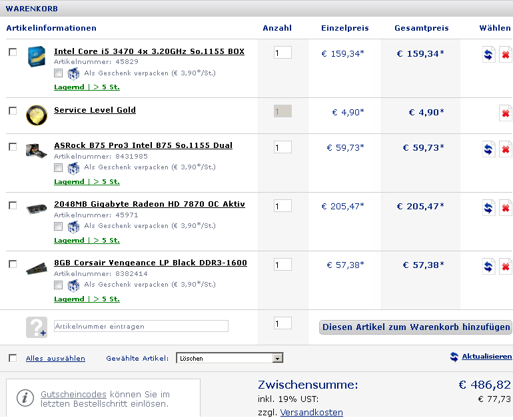
Task: Remove 8GB Corsair Vengeance with red X
Action: [506, 267]
